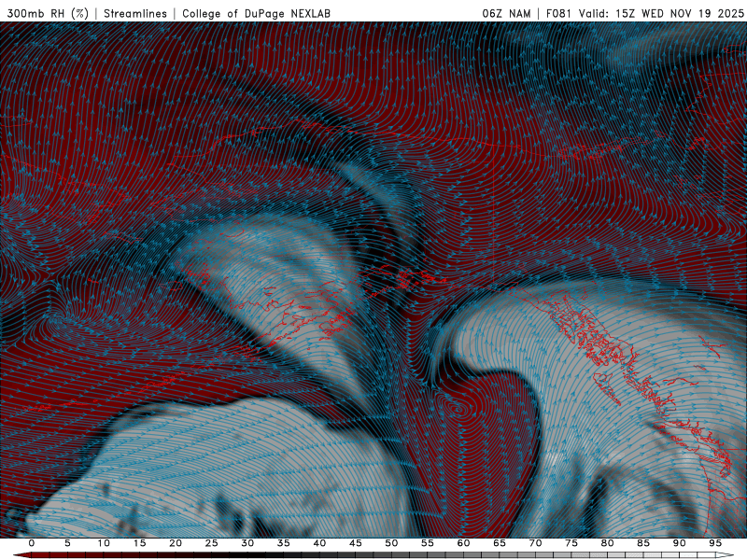Click the "95" tick label on color scale
747x560 pixels.
click(715, 543)
